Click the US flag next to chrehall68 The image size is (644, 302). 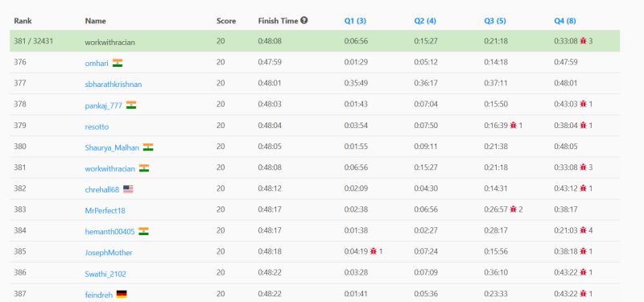click(x=128, y=189)
